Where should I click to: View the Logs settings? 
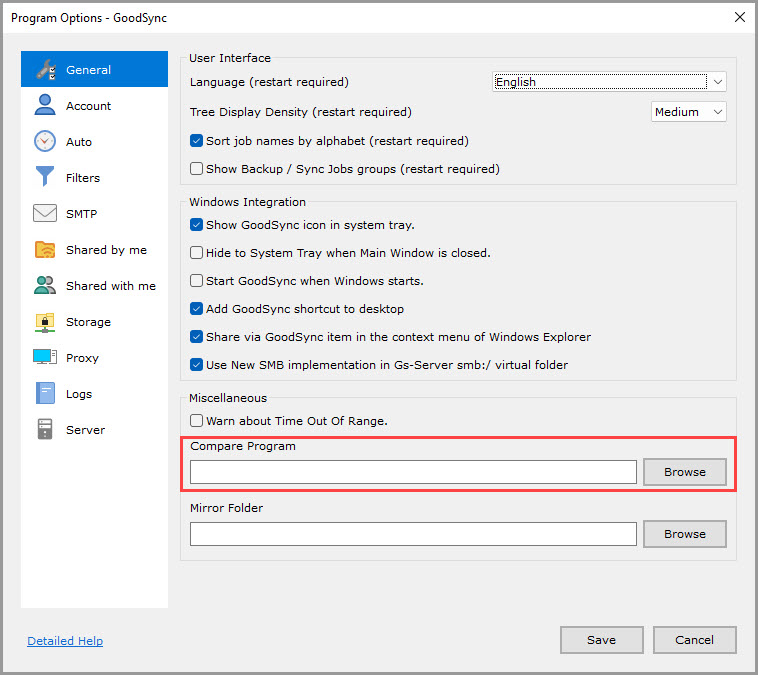94,394
